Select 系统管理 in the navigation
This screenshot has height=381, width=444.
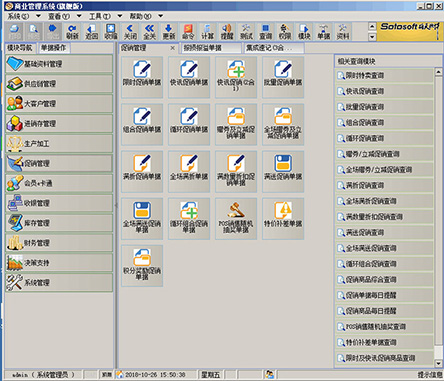click(59, 283)
